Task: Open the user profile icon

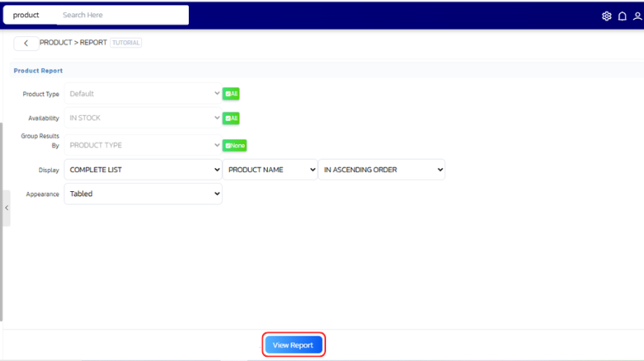Action: 637,16
